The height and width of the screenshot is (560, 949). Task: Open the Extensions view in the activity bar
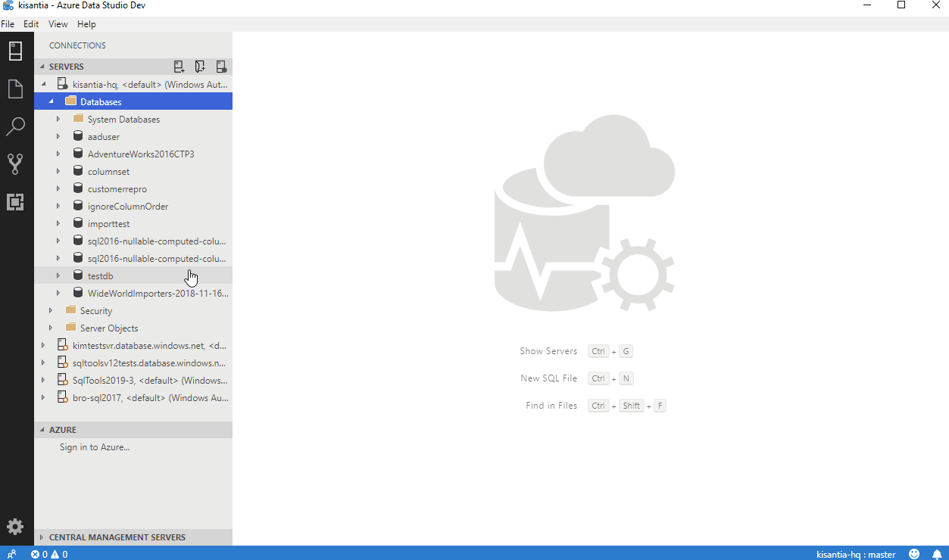[x=15, y=202]
